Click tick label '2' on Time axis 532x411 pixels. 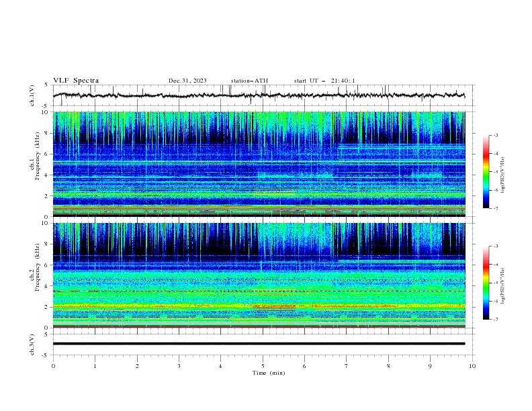[x=137, y=366]
